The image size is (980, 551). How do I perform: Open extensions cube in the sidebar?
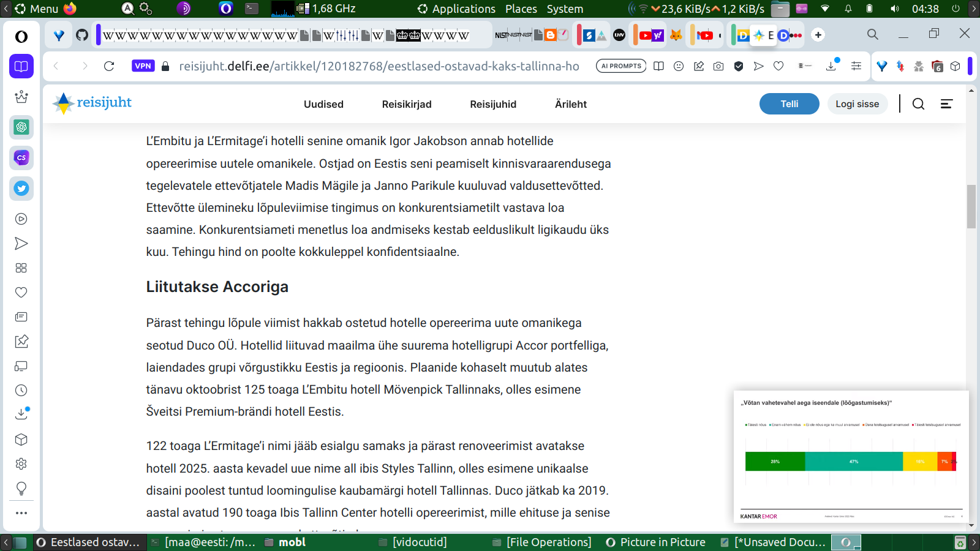coord(21,440)
